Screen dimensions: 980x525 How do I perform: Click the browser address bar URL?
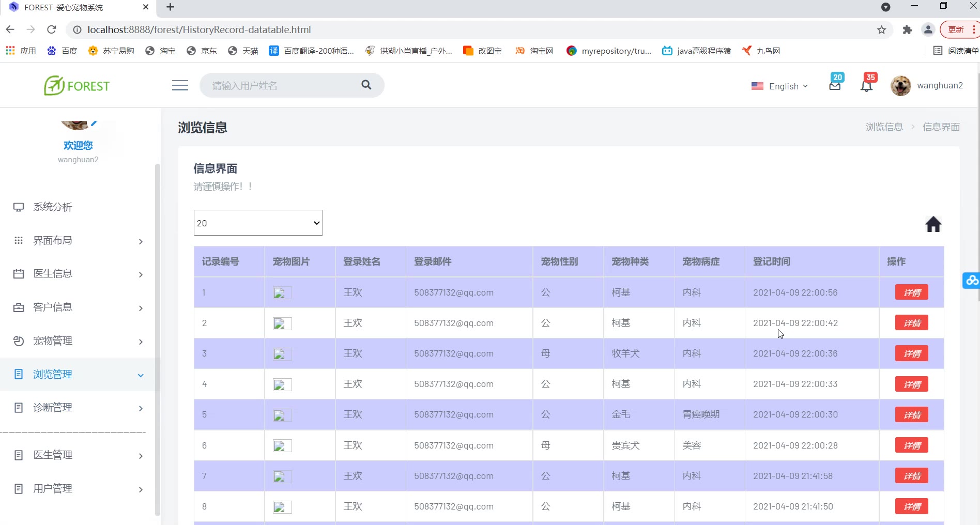[199, 30]
